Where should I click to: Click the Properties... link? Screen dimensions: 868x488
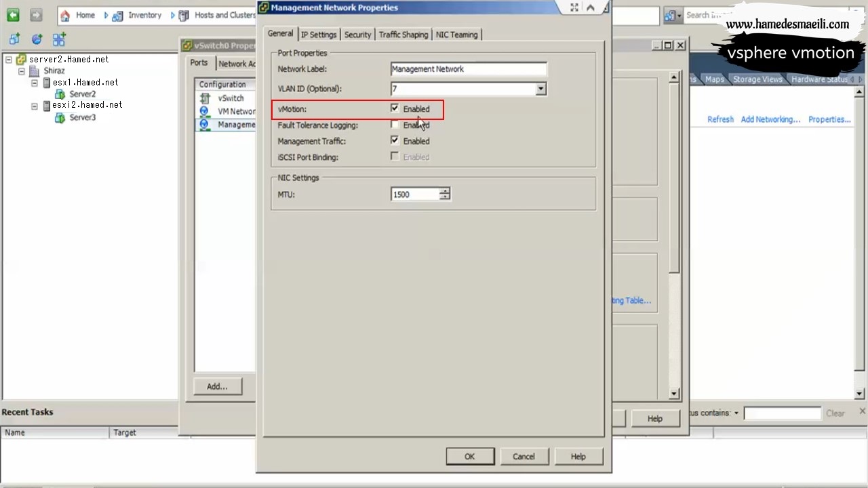click(x=829, y=119)
